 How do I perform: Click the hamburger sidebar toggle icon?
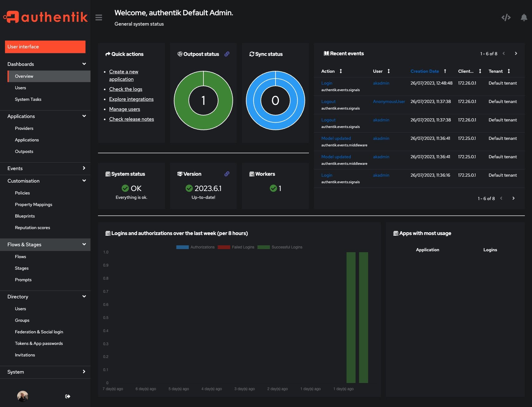(99, 17)
